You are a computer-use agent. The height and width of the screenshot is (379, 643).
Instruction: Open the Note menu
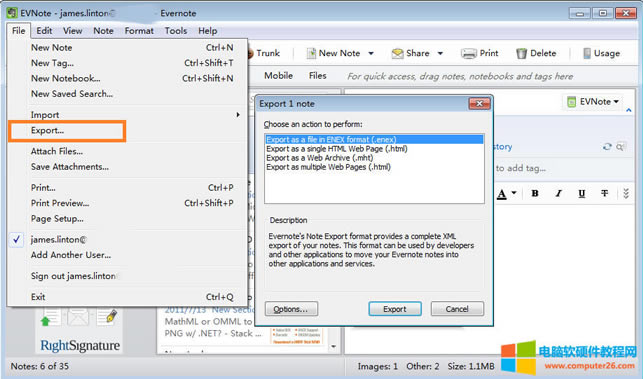click(x=103, y=31)
